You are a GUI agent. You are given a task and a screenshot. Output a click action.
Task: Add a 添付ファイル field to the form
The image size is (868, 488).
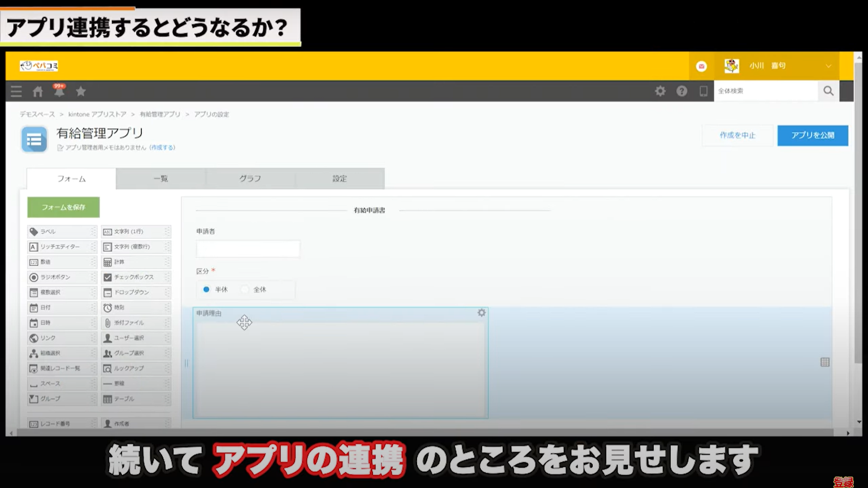pyautogui.click(x=131, y=323)
